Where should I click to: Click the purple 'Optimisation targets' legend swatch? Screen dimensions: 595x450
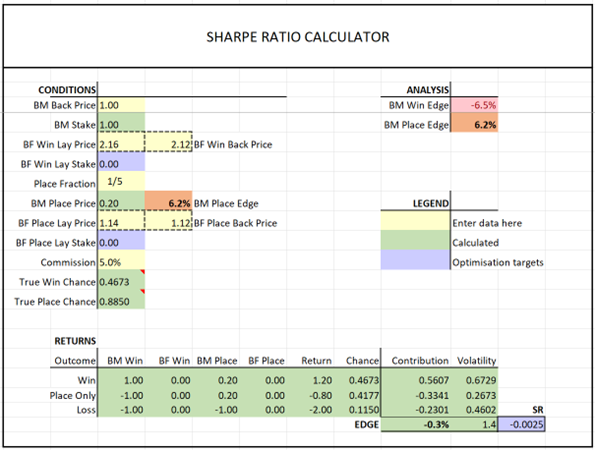click(415, 260)
